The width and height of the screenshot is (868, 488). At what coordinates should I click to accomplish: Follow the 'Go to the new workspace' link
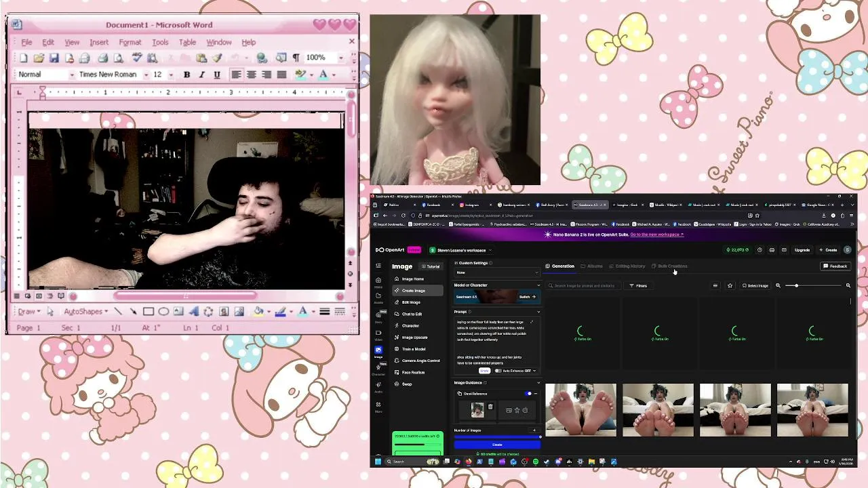(657, 235)
